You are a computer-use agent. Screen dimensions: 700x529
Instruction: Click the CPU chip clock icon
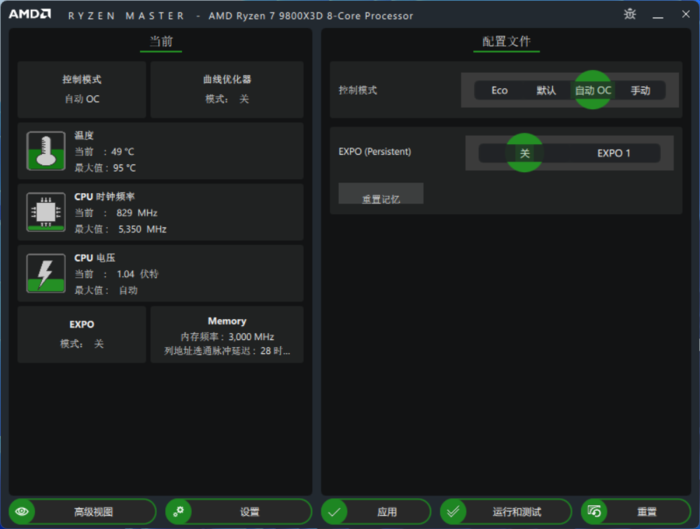46,212
